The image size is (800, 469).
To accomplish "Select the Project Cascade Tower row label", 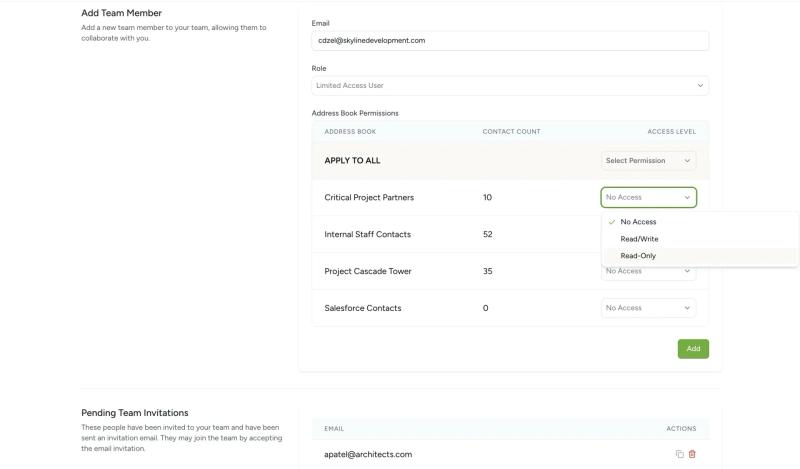I will 367,271.
